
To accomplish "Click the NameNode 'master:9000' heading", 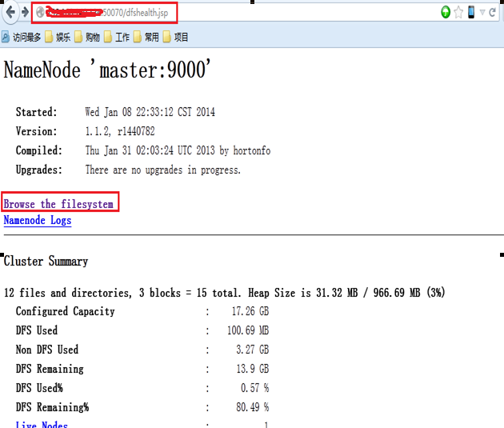I will (107, 70).
